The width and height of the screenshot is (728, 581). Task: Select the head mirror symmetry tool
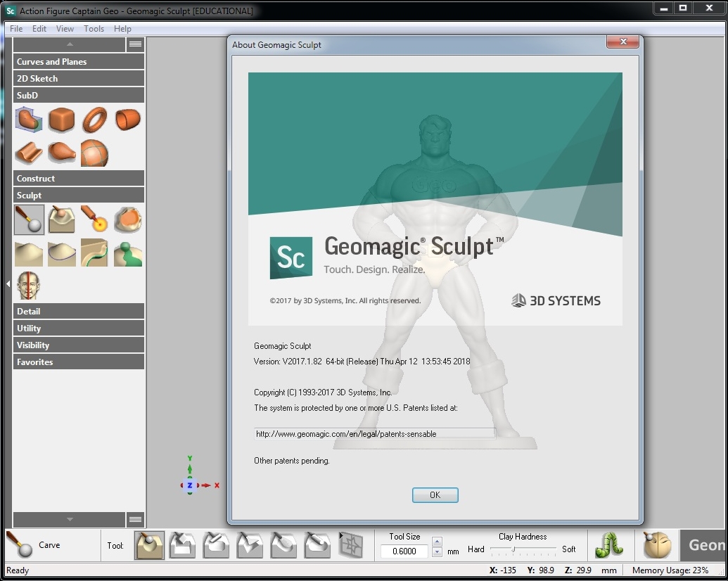tap(28, 286)
